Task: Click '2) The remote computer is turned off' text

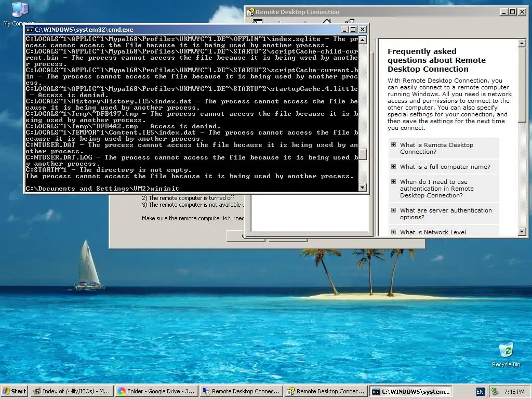Action: point(188,198)
